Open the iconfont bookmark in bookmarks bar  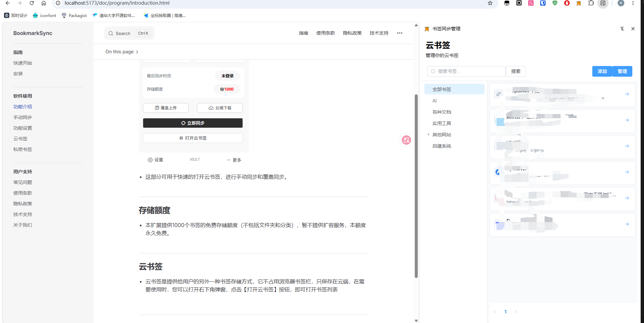pos(44,15)
